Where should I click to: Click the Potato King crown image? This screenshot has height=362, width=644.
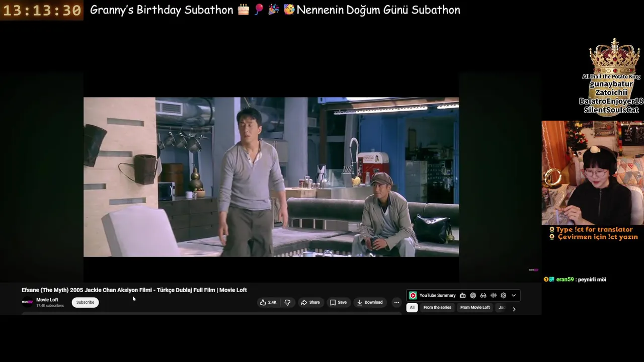(614, 55)
